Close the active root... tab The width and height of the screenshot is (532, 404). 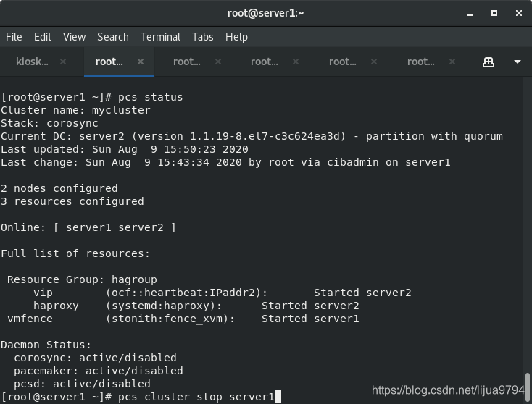coord(141,62)
